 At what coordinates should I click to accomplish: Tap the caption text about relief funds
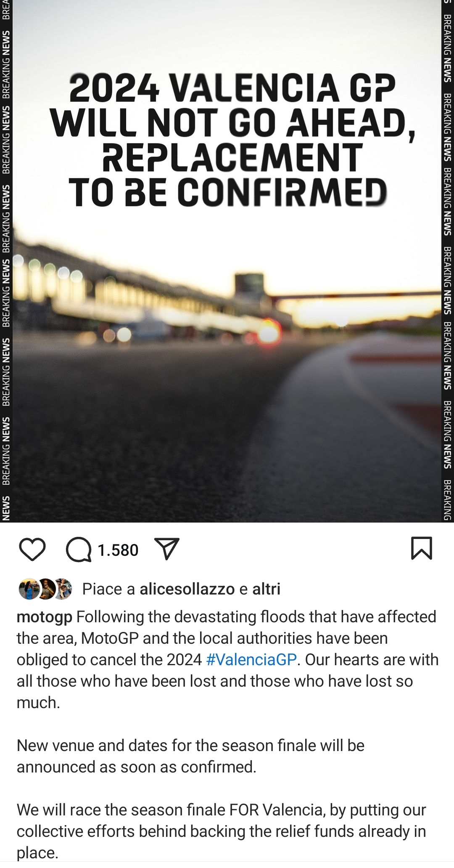pos(222,831)
